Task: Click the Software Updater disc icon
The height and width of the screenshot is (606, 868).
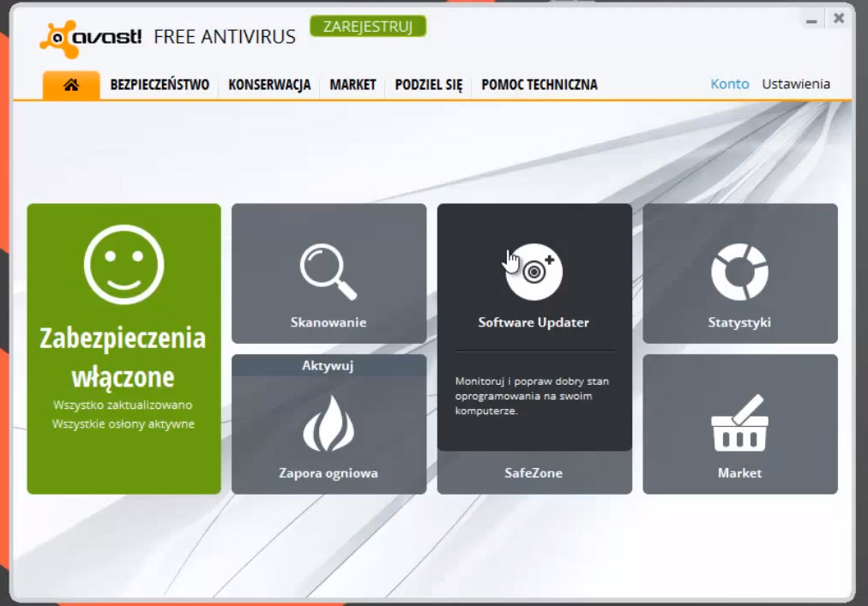Action: (533, 272)
